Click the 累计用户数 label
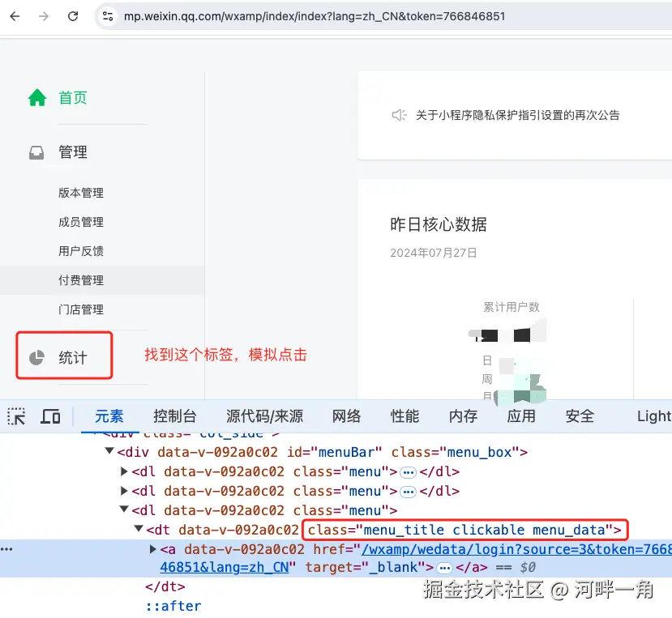The image size is (672, 618). (511, 307)
